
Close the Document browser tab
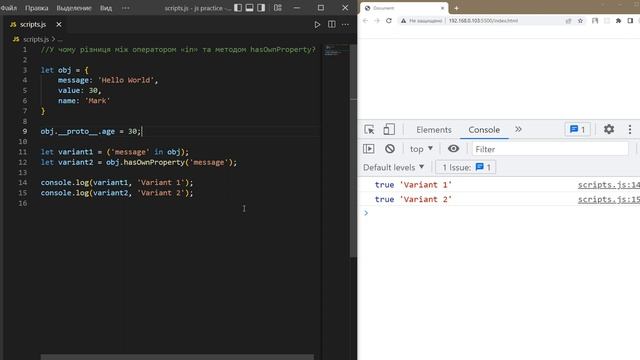(x=442, y=8)
